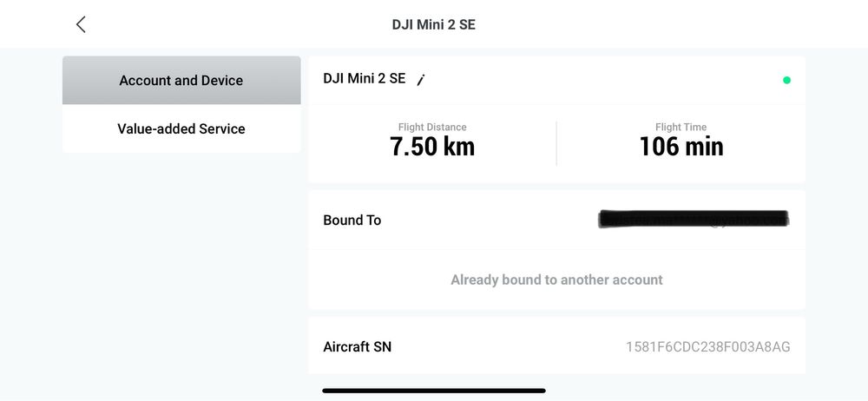Click blank space right of Aircraft SN label

tap(503, 347)
